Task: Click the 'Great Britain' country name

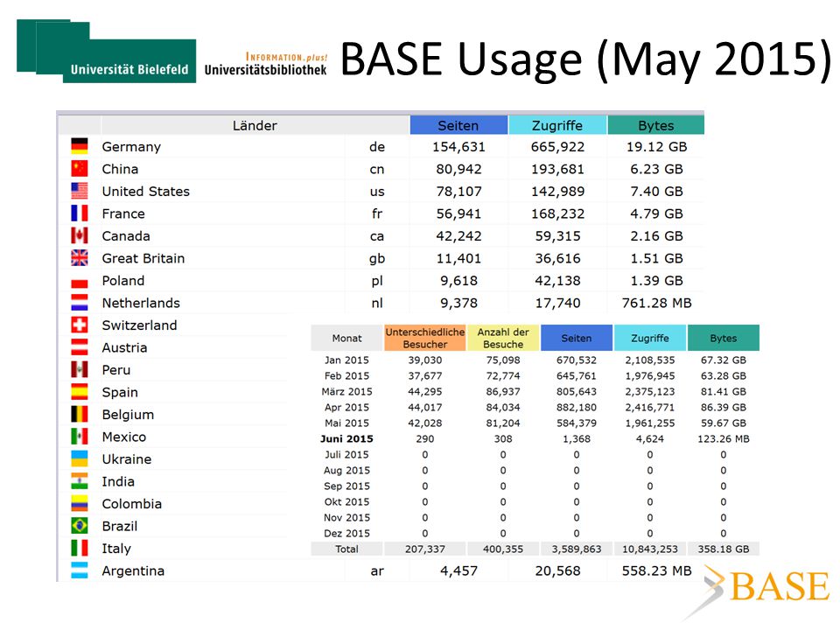Action: tap(143, 258)
